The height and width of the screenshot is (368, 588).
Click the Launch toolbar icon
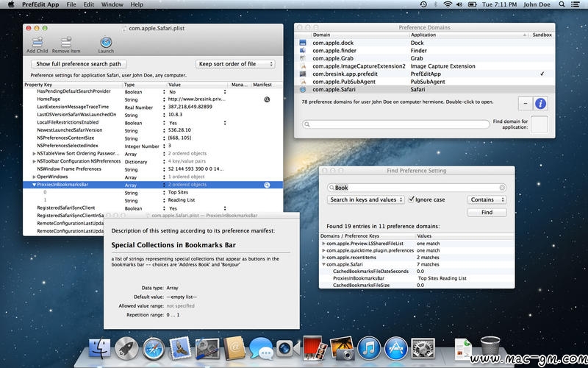[x=106, y=42]
